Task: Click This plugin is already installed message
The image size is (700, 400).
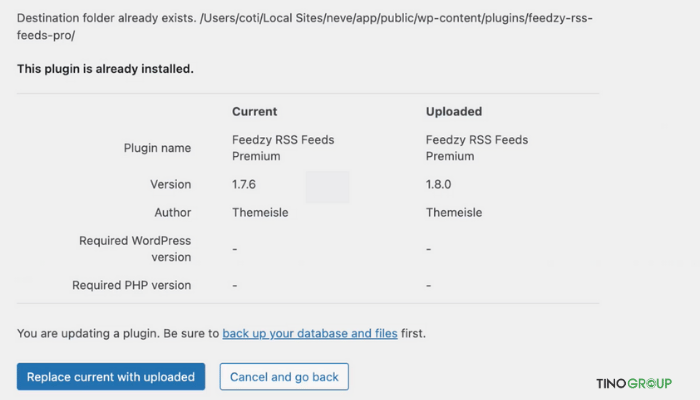Action: pyautogui.click(x=105, y=69)
